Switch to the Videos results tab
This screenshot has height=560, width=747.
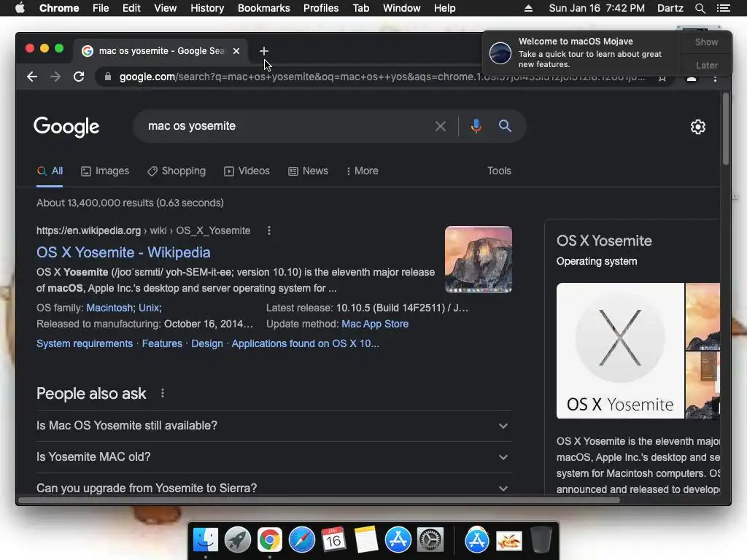(247, 171)
